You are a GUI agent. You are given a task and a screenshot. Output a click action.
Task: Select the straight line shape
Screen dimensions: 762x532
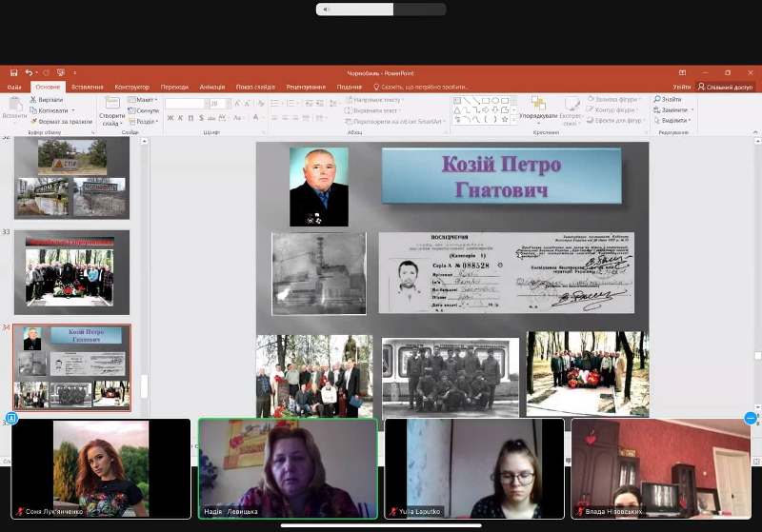coord(467,101)
